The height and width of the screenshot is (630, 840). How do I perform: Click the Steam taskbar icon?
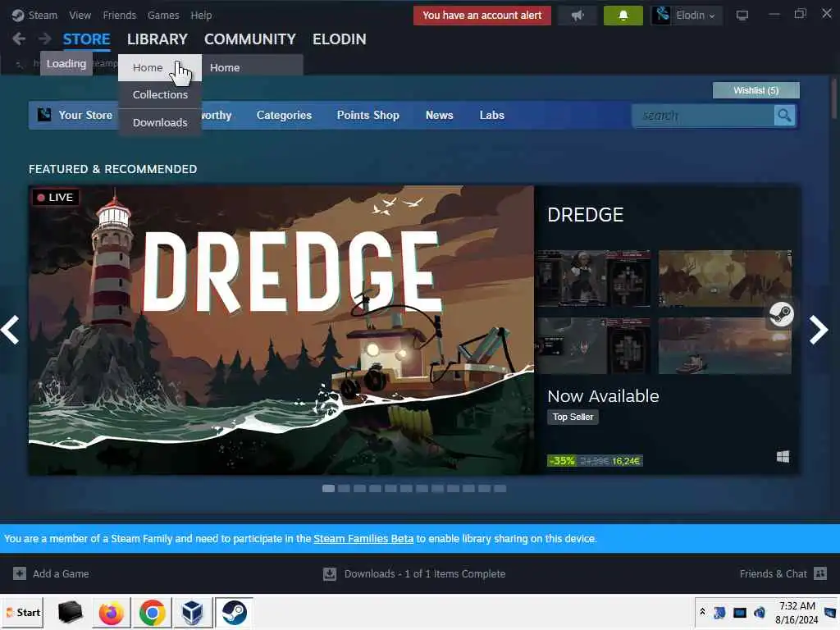pos(234,612)
